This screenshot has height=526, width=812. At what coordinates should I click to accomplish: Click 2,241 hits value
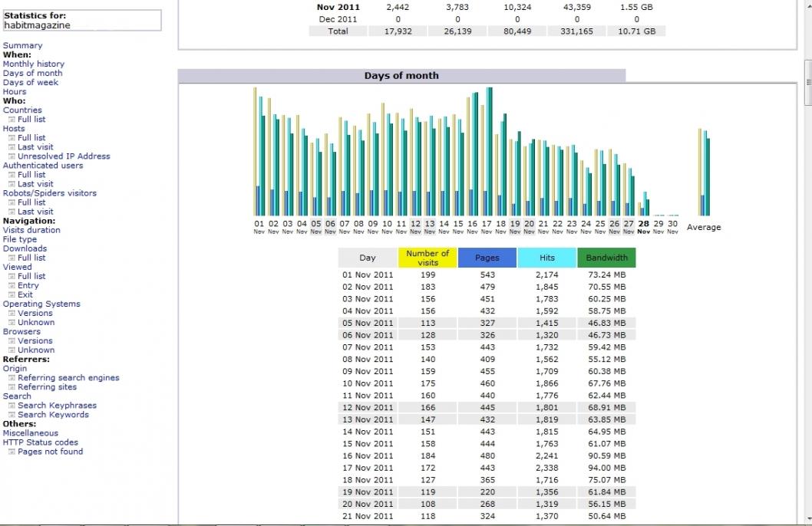point(547,455)
